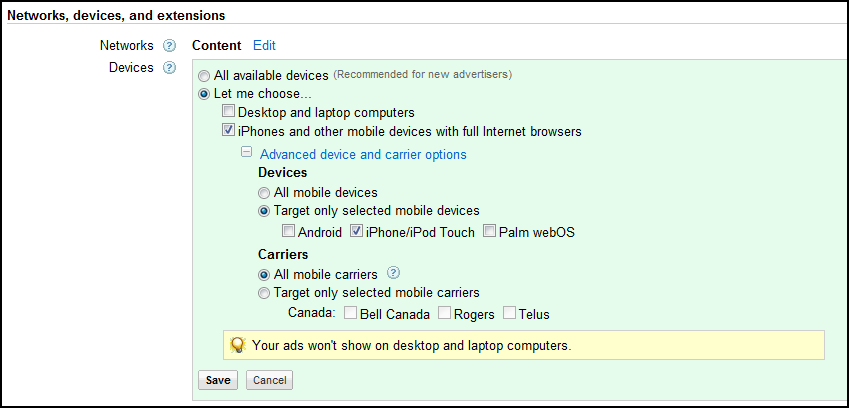Viewport: 849px width, 408px height.
Task: Click the help icon next to Networks
Action: [169, 45]
